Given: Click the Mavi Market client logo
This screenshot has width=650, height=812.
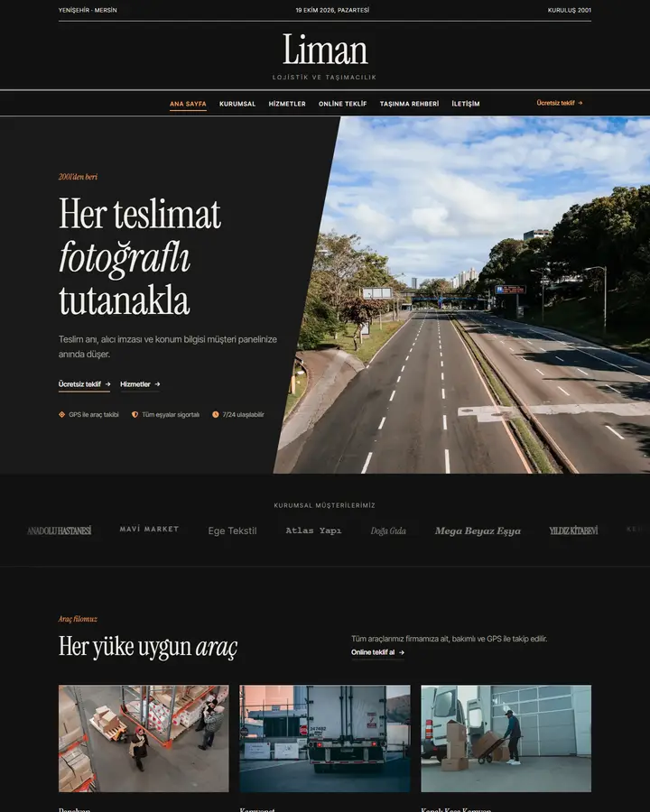Looking at the screenshot, I should (149, 529).
